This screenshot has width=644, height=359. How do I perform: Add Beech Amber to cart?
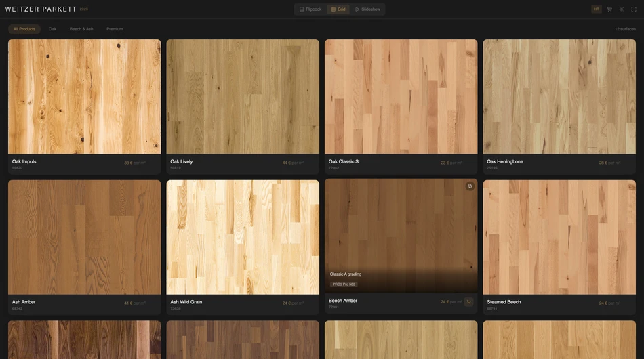coord(468,302)
